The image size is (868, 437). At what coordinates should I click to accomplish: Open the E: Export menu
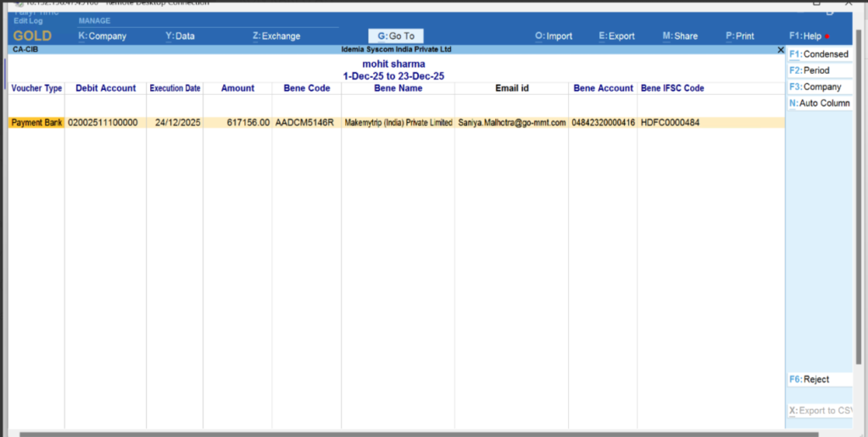pyautogui.click(x=616, y=36)
